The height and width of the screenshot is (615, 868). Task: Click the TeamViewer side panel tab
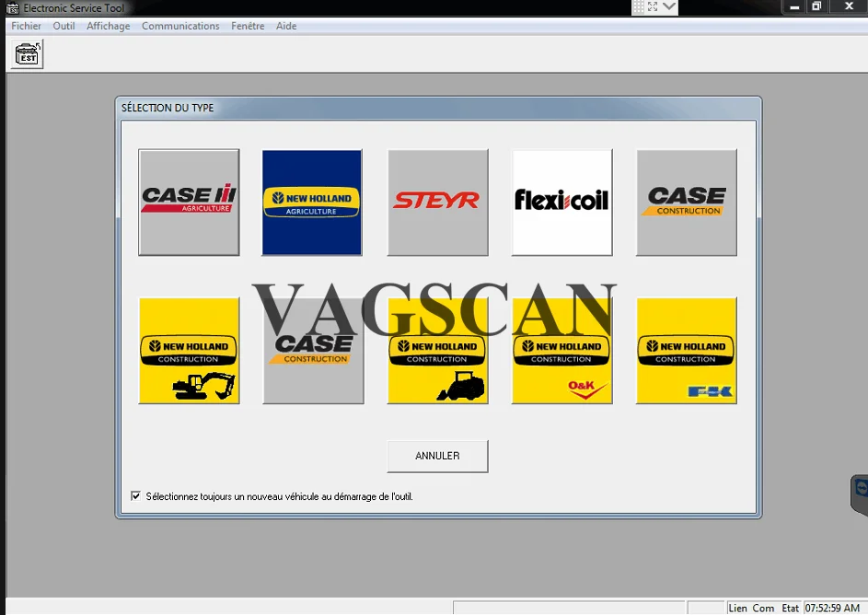pyautogui.click(x=860, y=494)
